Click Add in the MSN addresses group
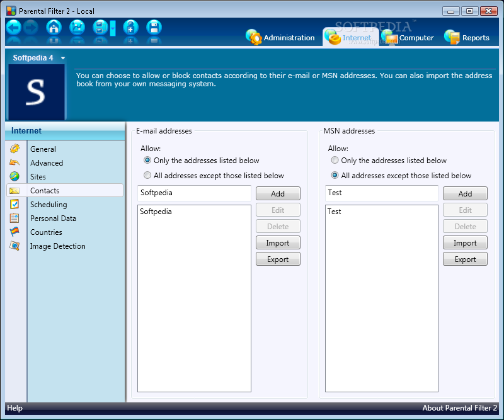The image size is (504, 420). coord(465,193)
